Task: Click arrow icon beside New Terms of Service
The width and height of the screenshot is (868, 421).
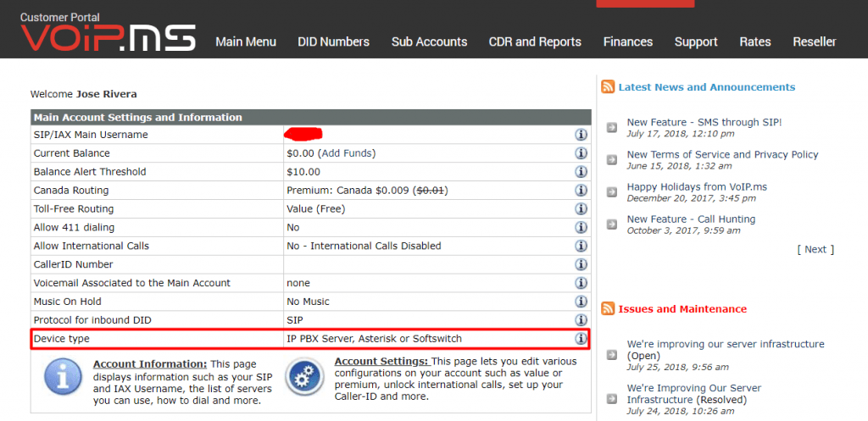Action: [x=612, y=160]
